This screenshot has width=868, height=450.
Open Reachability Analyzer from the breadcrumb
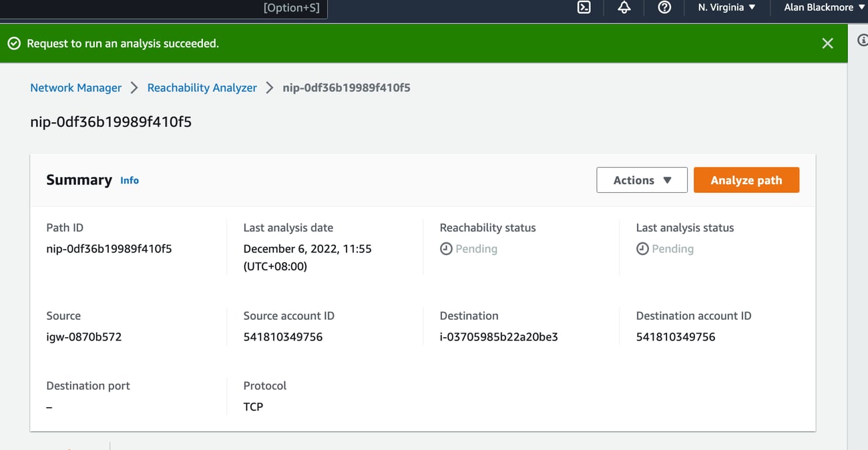202,87
